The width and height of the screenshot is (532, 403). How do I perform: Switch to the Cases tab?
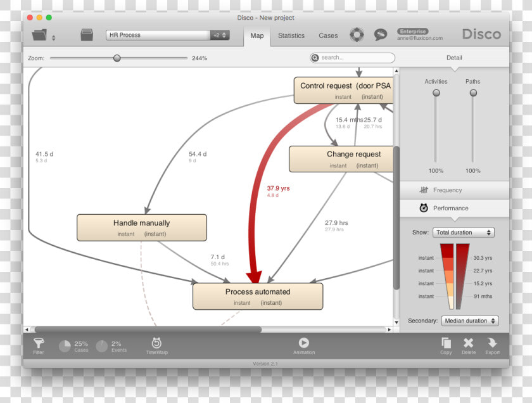coord(328,35)
